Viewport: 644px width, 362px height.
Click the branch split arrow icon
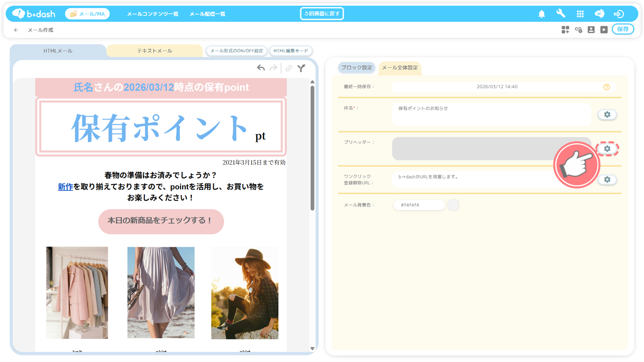coord(301,68)
